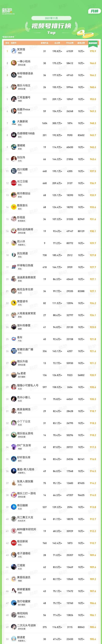Image resolution: width=102 pixels, height=644 pixels.
Task: Click 极目新闻 red logo thumbnail
Action: click(x=14, y=543)
